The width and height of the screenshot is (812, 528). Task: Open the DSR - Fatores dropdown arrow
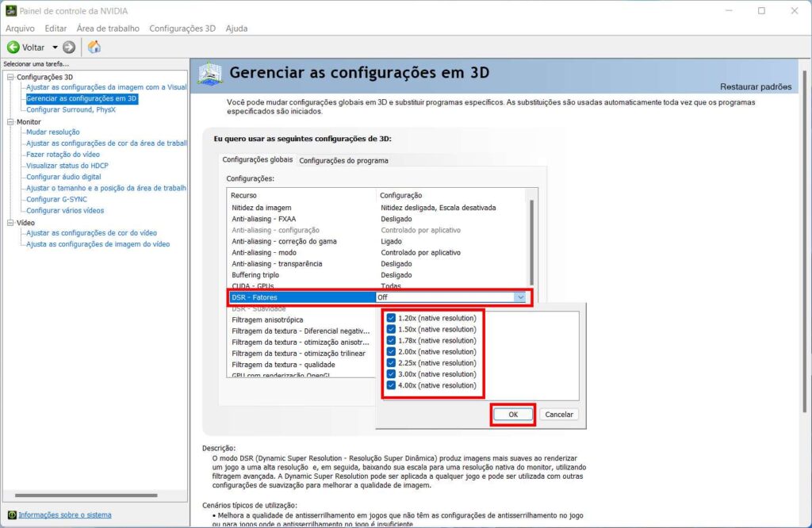coord(520,297)
